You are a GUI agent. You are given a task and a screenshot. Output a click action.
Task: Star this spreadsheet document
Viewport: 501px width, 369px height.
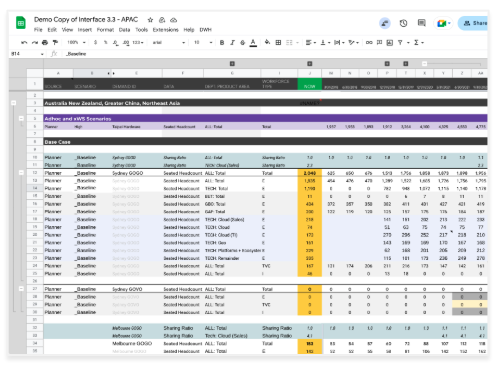pyautogui.click(x=151, y=20)
